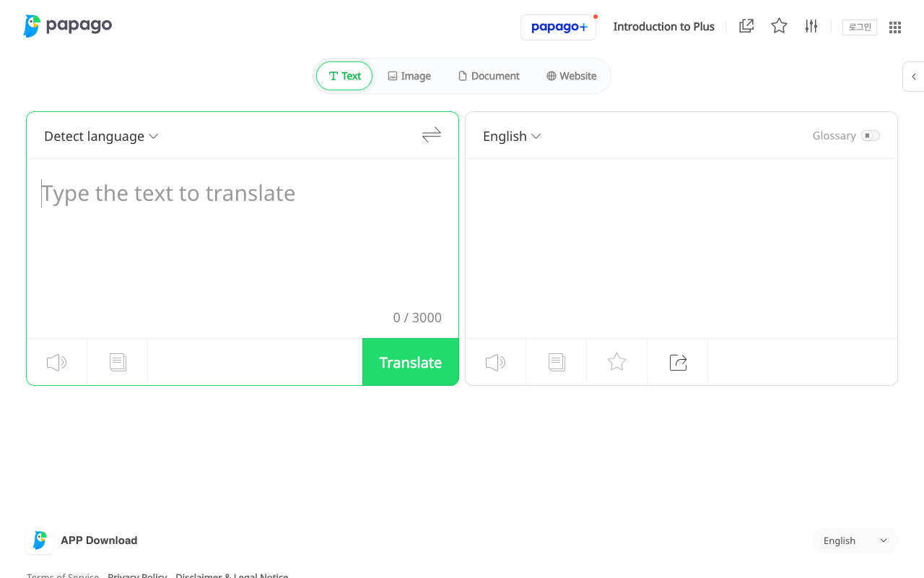This screenshot has width=924, height=578.
Task: Change footer site language from English
Action: click(855, 540)
